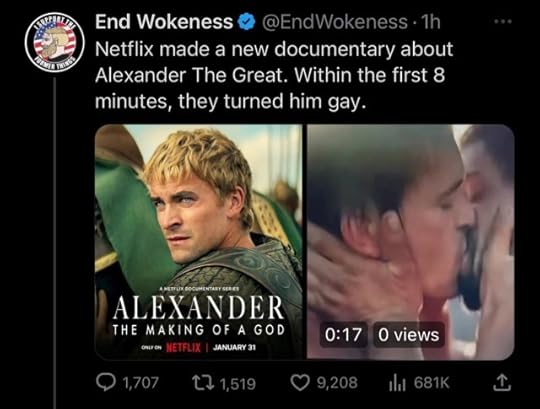Open the End Wokeness display name
This screenshot has width=540, height=409.
164,22
